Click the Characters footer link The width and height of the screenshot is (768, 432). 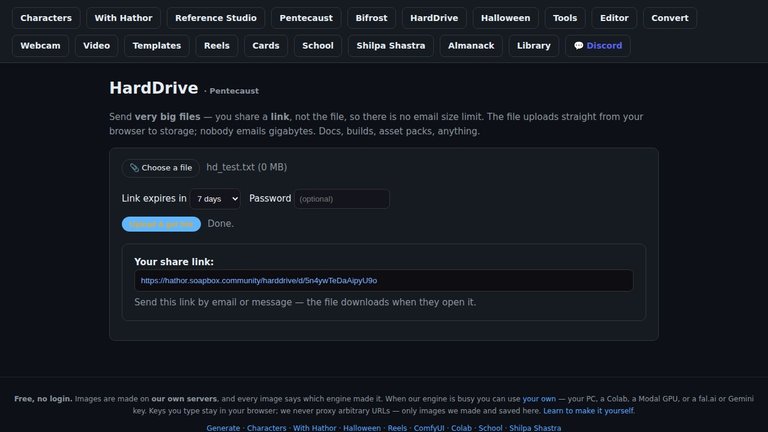click(266, 428)
